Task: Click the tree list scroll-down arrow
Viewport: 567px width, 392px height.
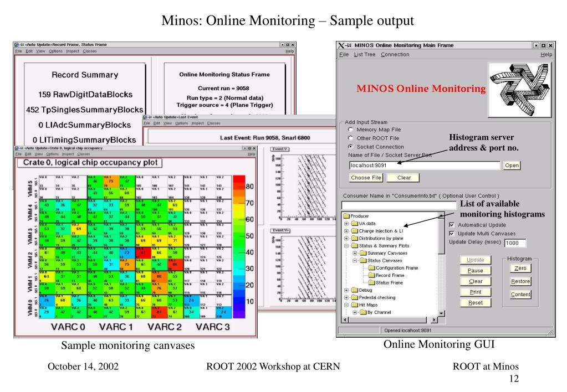Action: 442,313
